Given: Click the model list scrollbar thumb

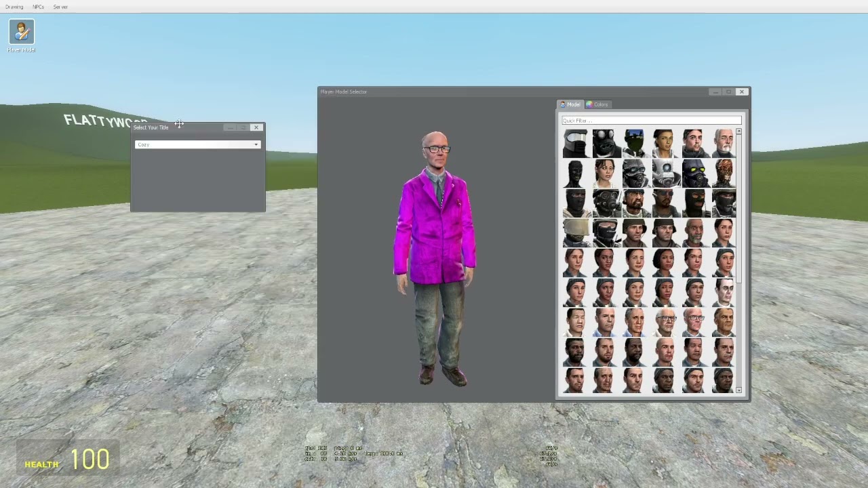Looking at the screenshot, I should pos(738,209).
